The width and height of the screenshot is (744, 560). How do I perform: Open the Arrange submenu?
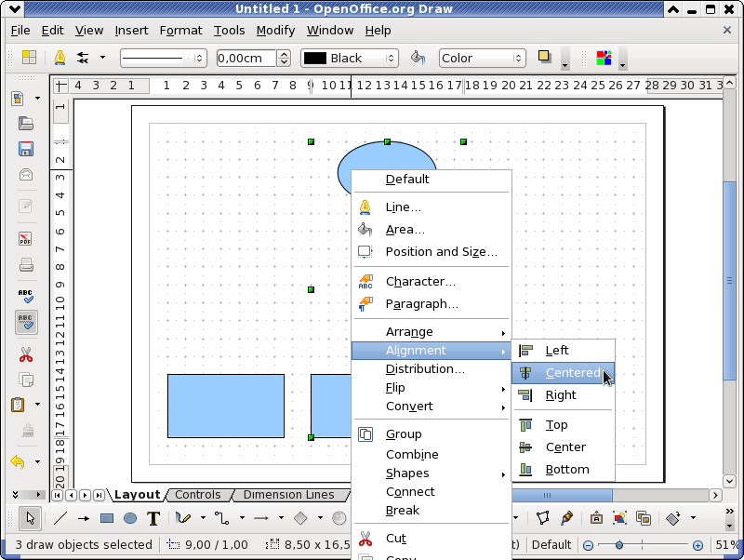point(432,332)
